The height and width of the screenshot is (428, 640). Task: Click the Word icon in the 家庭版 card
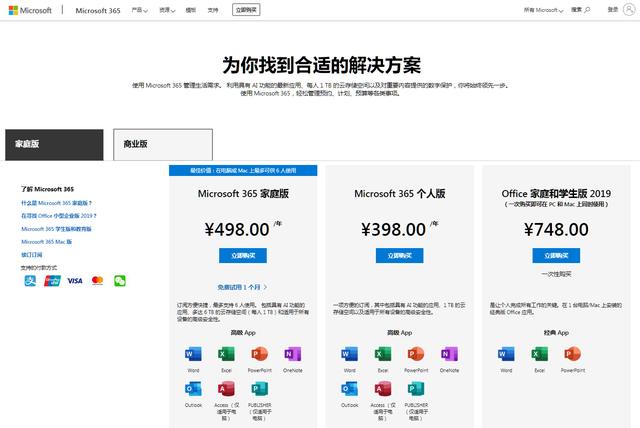[193, 354]
